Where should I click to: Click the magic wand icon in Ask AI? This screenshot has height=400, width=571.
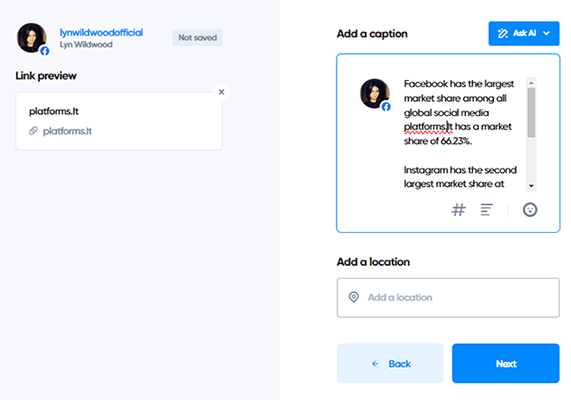pyautogui.click(x=503, y=34)
